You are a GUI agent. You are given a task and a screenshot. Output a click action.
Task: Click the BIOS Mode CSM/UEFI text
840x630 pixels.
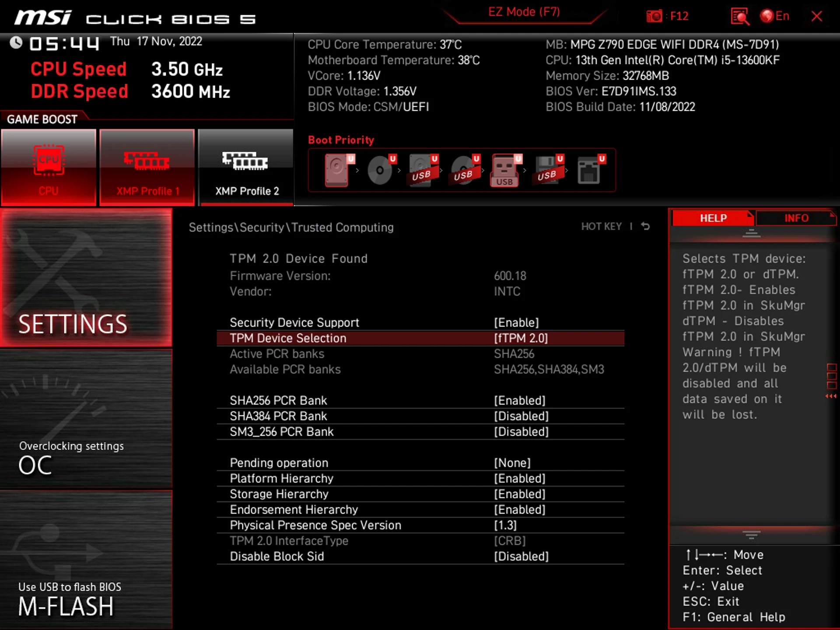click(368, 107)
